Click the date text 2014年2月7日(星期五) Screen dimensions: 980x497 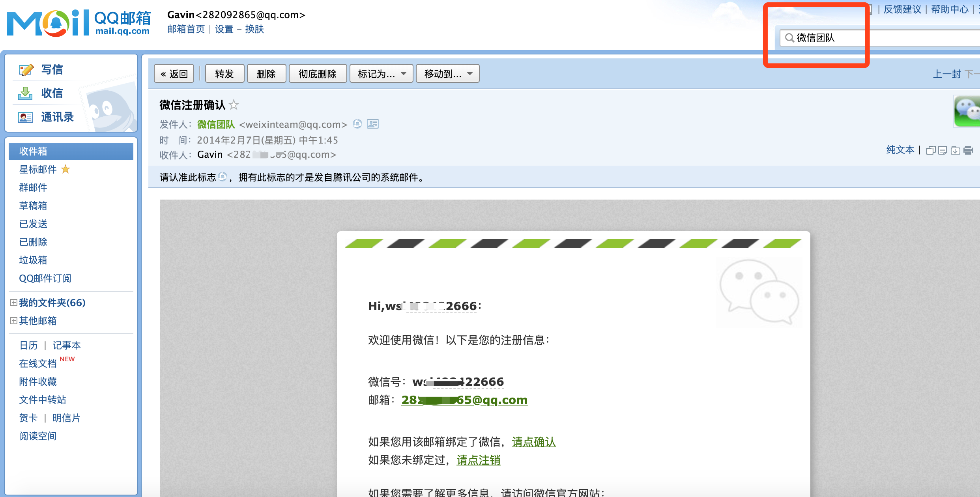pyautogui.click(x=246, y=140)
